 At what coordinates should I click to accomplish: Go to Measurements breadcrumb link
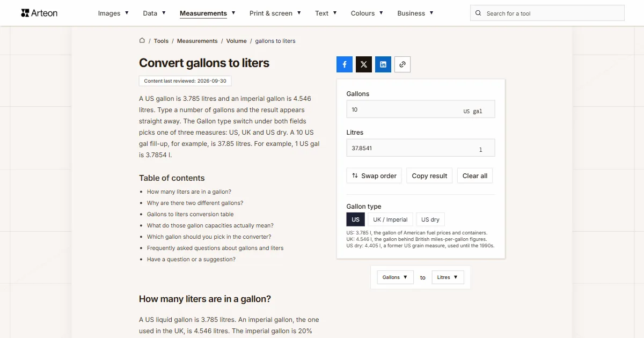pos(197,41)
